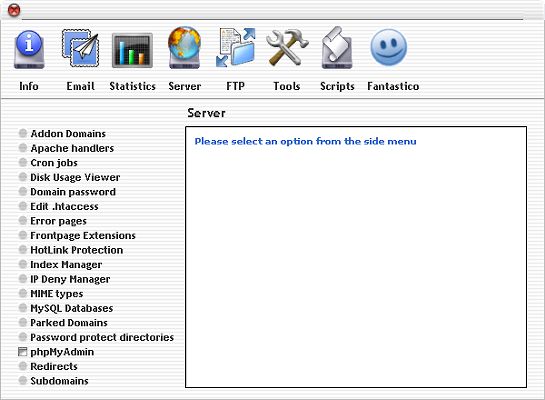
Task: Open HotLink Protection option
Action: 77,250
